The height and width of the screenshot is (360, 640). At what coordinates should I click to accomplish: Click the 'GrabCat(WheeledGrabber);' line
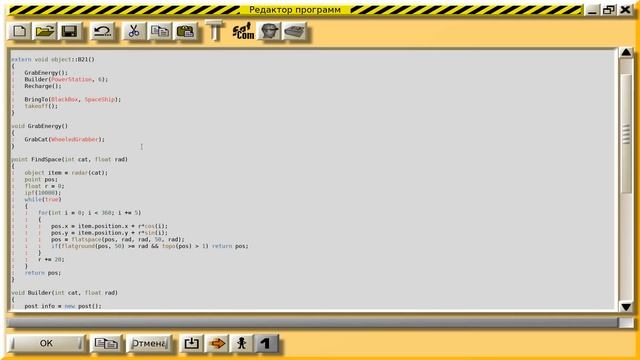(64, 139)
